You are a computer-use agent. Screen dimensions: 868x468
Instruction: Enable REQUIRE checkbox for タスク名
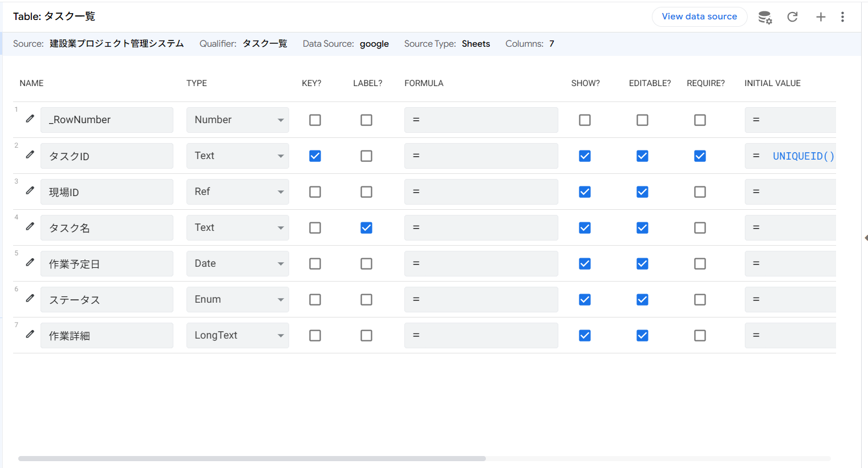pos(700,228)
